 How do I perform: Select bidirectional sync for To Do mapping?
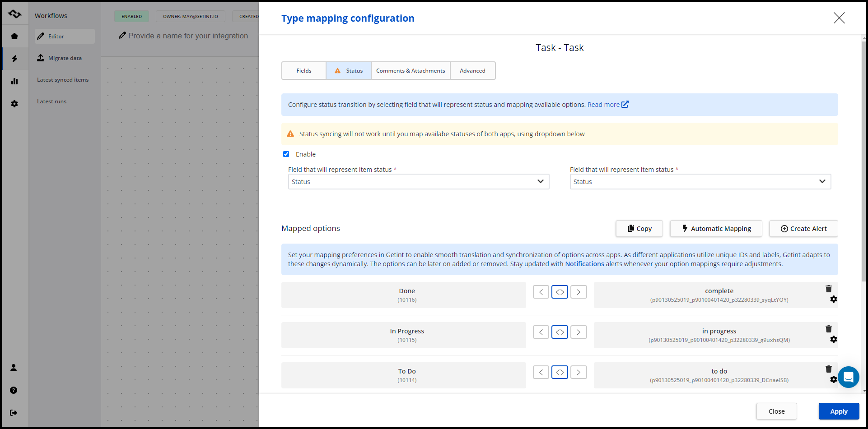point(560,372)
